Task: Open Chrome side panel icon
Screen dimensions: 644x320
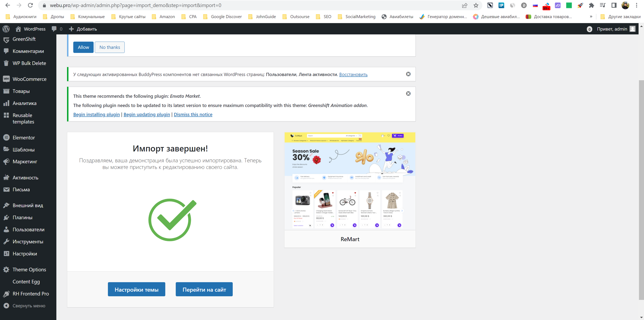Action: (614, 5)
